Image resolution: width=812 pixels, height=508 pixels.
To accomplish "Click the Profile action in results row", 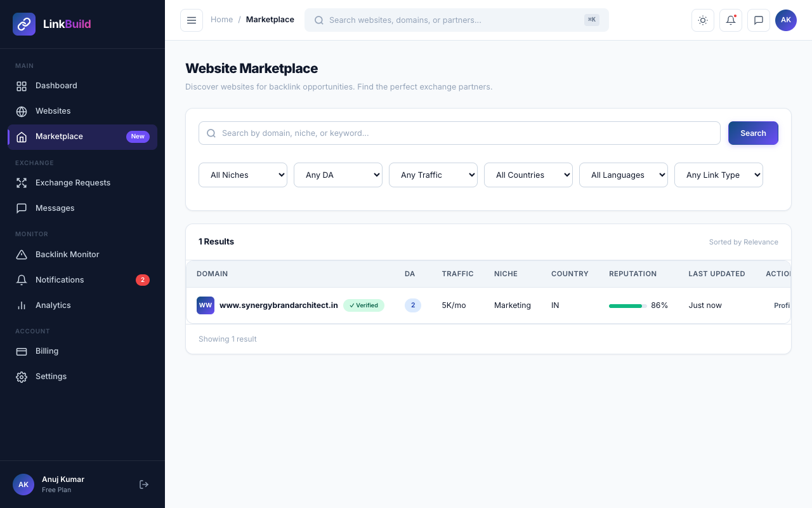I will pos(782,305).
